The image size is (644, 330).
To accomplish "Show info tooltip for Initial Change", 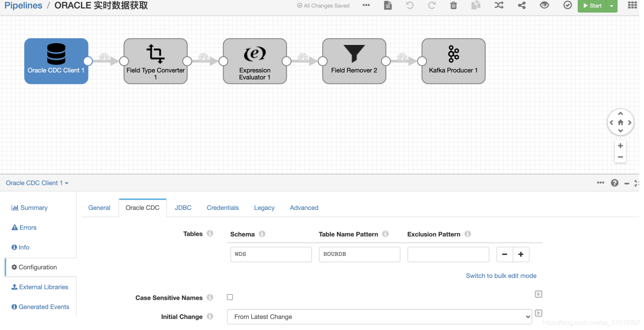I will tap(210, 316).
